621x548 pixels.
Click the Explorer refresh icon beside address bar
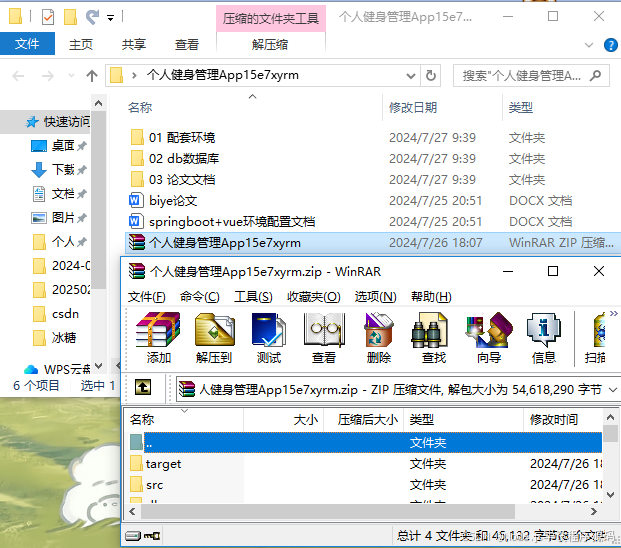click(431, 75)
